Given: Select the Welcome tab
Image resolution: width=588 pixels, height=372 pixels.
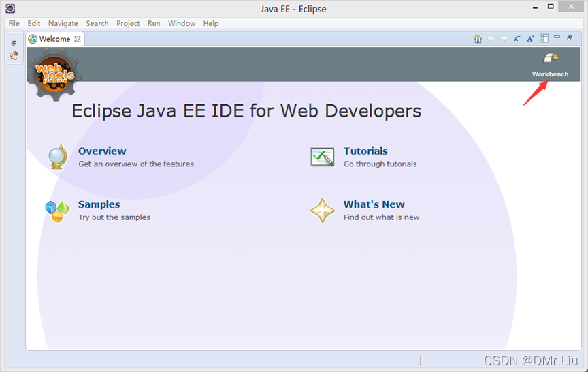Looking at the screenshot, I should tap(54, 39).
